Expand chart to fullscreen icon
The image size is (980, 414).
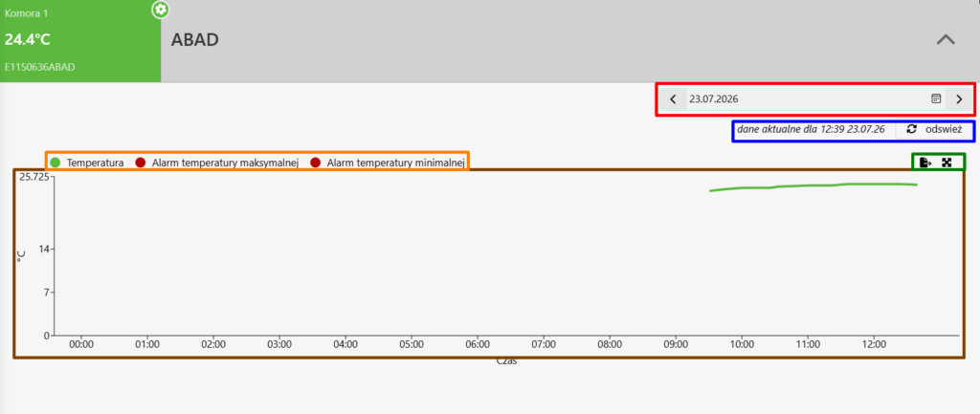coord(947,163)
